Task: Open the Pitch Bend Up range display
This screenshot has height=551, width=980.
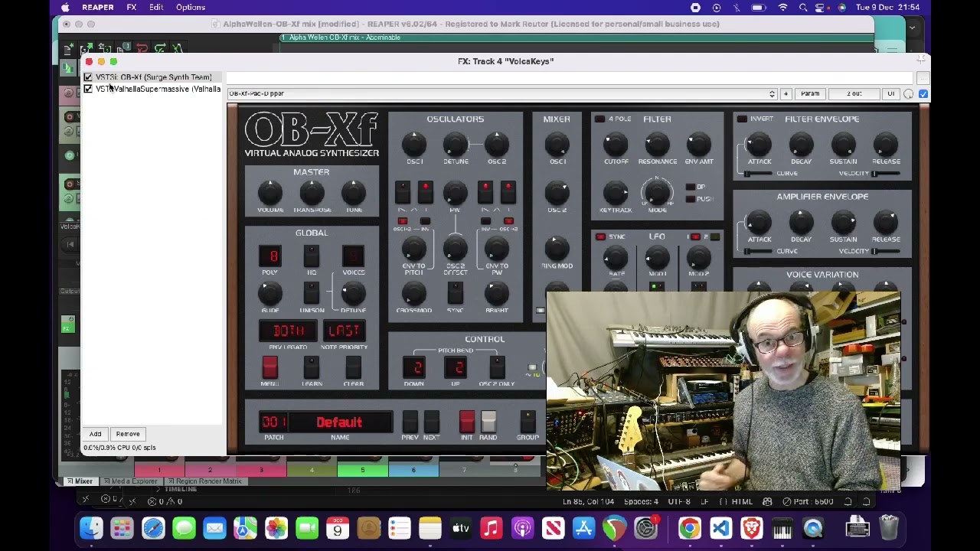Action: 456,367
